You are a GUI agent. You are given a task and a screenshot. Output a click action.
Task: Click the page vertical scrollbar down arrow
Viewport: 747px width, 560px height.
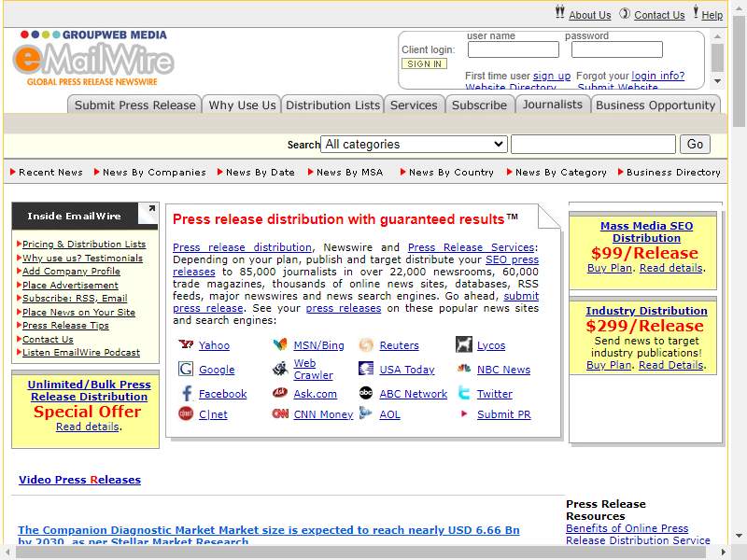coord(739,536)
